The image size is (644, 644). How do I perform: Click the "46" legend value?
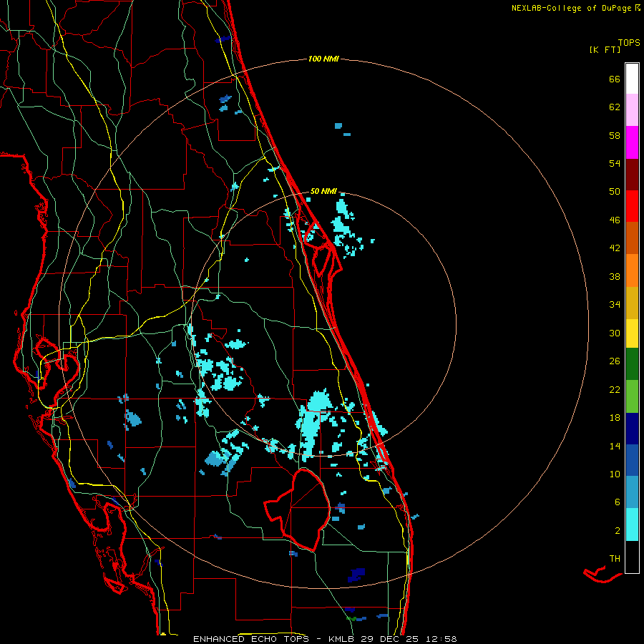pyautogui.click(x=615, y=220)
